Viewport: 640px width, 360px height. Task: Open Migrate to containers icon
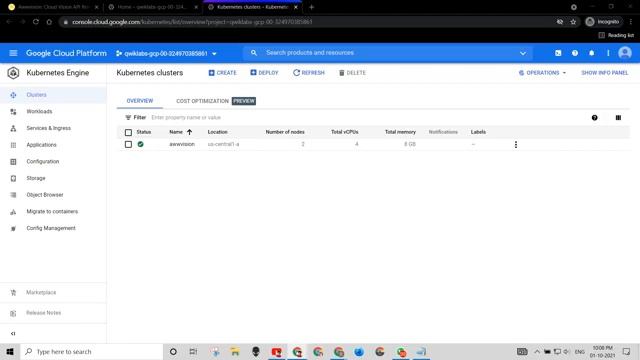[x=13, y=212]
